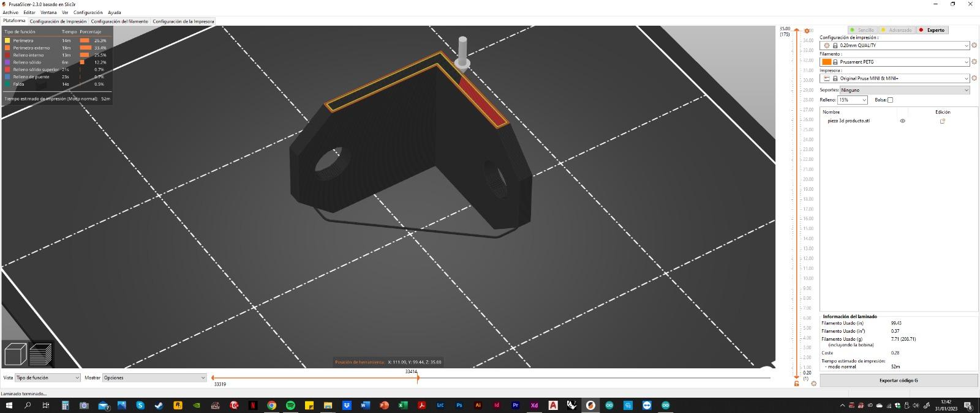Switch to 3D editor view cube icon
Screen dimensions: 980x413
(15, 354)
